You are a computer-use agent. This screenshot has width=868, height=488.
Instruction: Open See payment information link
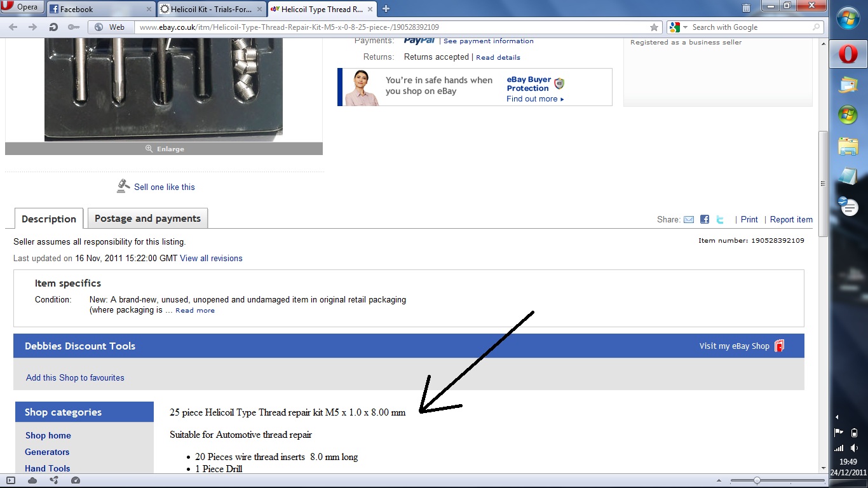click(x=489, y=41)
